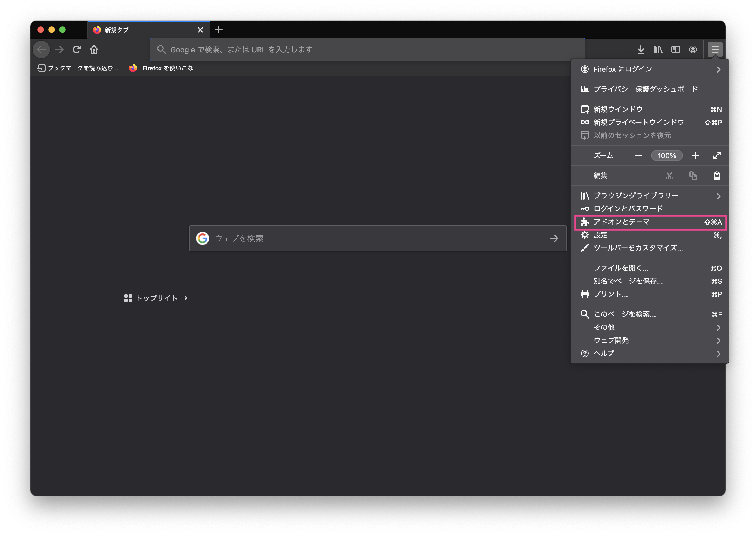
Task: Click the ウェブを検索 search box
Action: [378, 238]
